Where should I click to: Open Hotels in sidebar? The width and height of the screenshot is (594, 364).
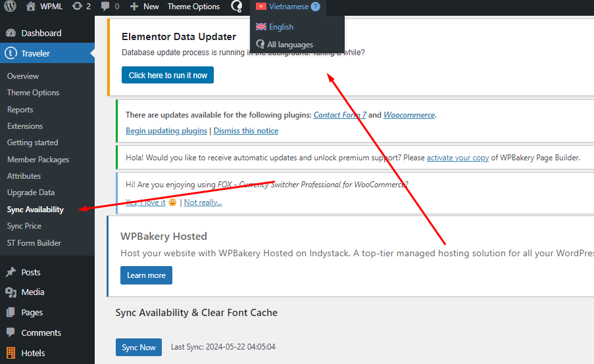pyautogui.click(x=33, y=353)
